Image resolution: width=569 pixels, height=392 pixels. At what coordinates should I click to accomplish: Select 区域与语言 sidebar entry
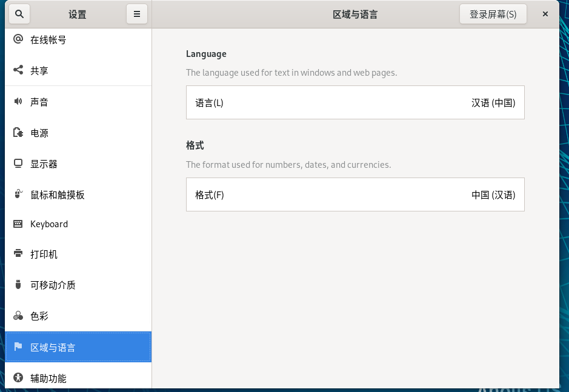[x=53, y=348]
